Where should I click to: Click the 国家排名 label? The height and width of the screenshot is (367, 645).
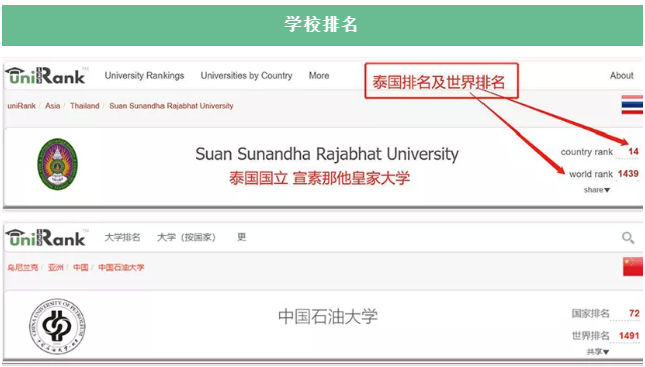[591, 314]
